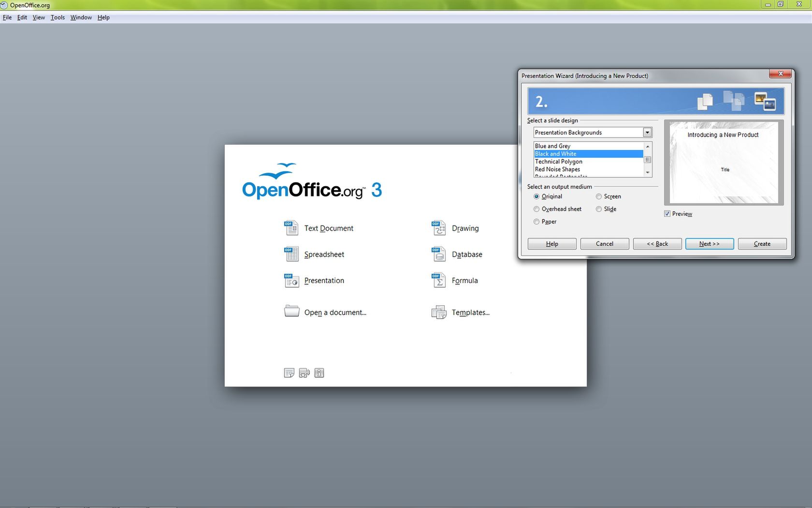Select the Screen output medium
Image resolution: width=812 pixels, height=508 pixels.
pos(599,196)
